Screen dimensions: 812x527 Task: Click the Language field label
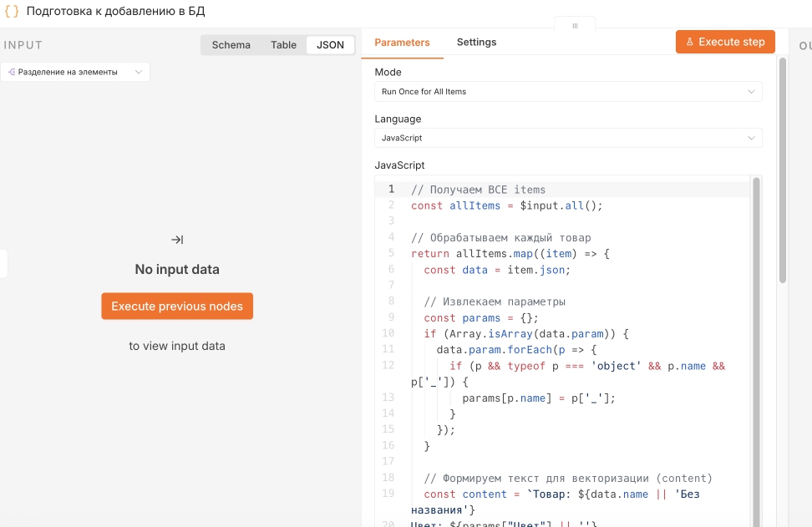point(398,119)
